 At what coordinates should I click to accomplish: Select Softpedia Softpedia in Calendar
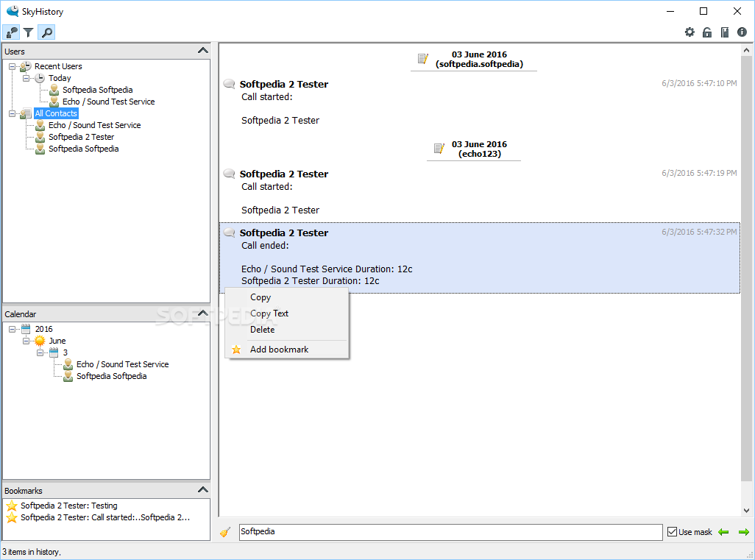tap(112, 376)
